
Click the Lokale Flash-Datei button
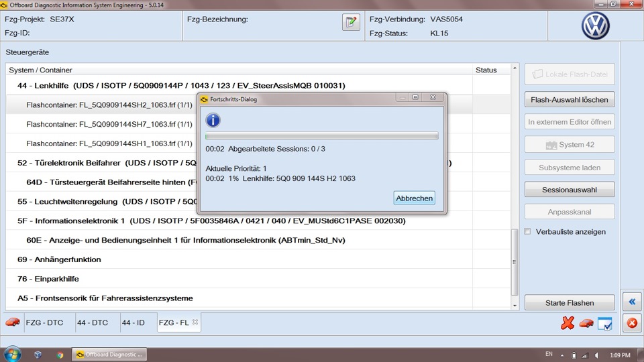[570, 74]
